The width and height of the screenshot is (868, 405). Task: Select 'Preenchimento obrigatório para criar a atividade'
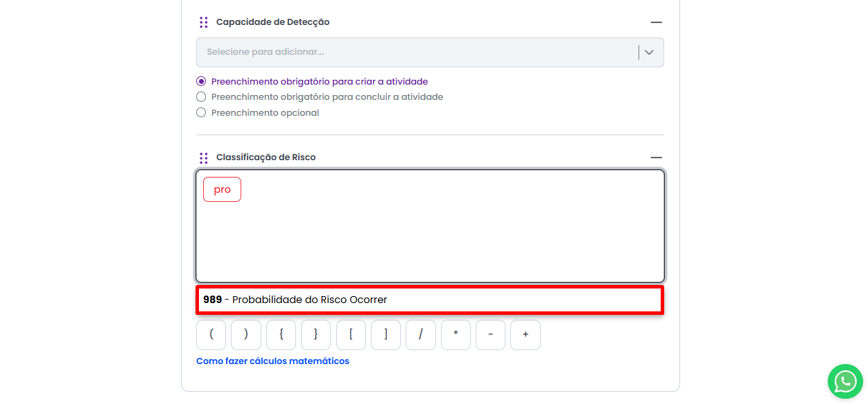pos(201,81)
